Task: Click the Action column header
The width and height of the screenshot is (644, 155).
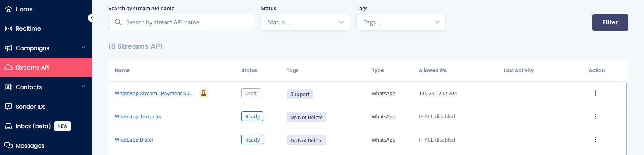Action: coord(597,70)
